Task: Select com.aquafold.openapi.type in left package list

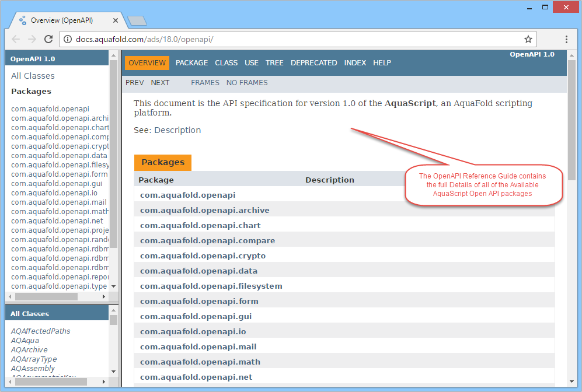Action: coord(59,286)
